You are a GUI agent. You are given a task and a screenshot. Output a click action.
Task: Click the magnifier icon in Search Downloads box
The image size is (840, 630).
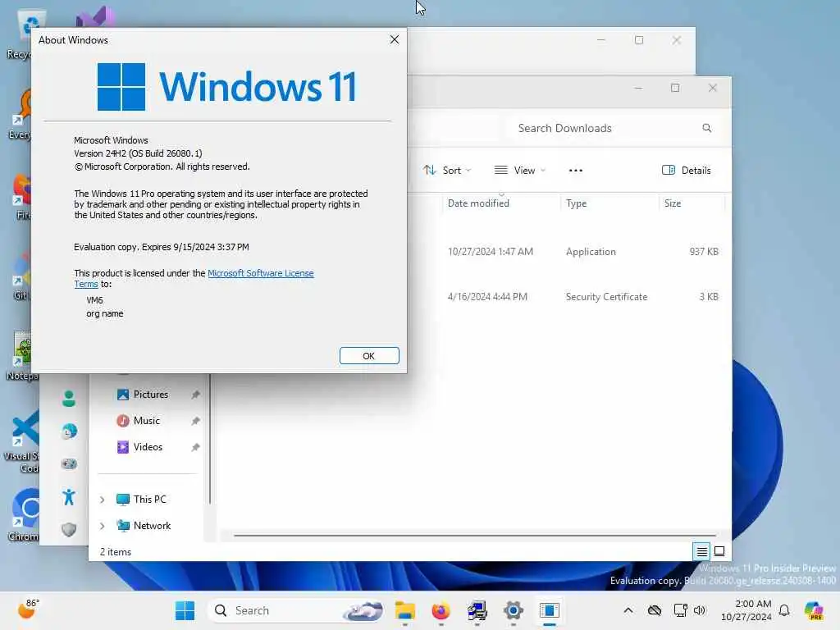(x=706, y=128)
